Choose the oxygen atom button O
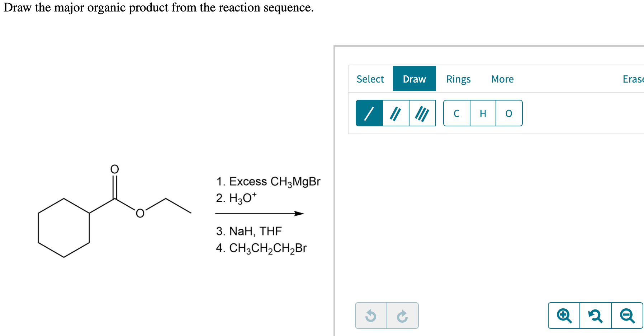Viewport: 644px width, 336px height. 509,113
